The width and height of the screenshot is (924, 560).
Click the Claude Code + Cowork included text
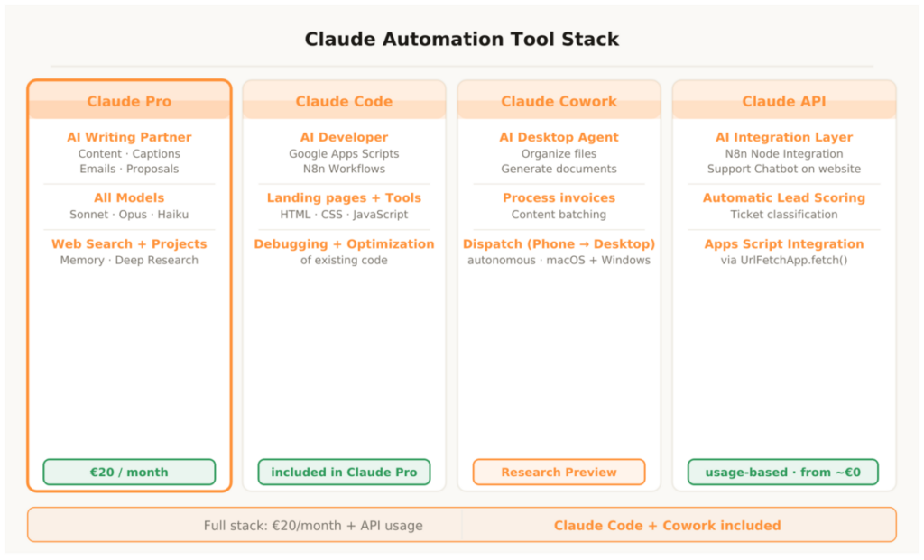point(667,525)
